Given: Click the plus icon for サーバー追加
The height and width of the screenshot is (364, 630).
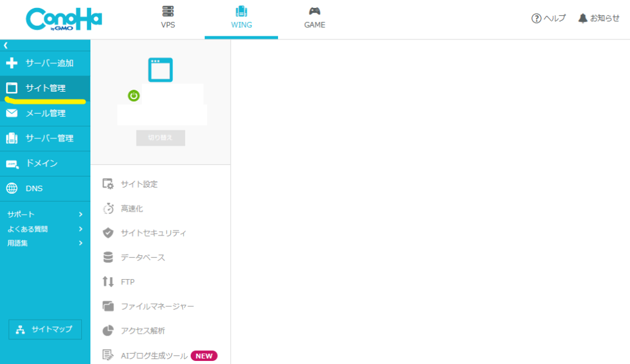Looking at the screenshot, I should point(12,63).
